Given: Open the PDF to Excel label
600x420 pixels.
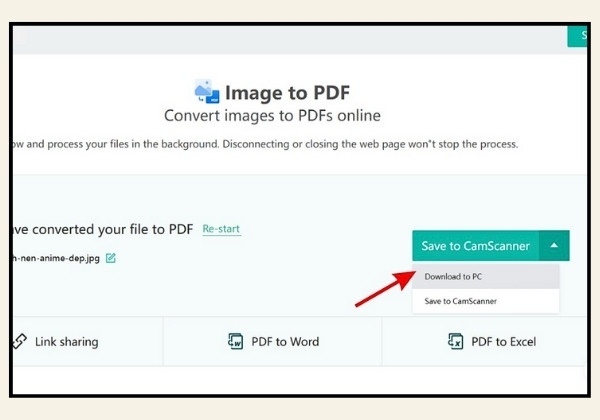Looking at the screenshot, I should (504, 342).
